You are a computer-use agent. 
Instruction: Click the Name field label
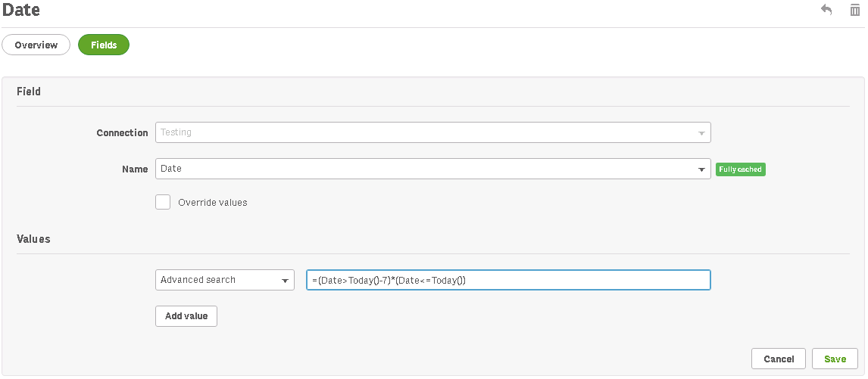tap(135, 169)
